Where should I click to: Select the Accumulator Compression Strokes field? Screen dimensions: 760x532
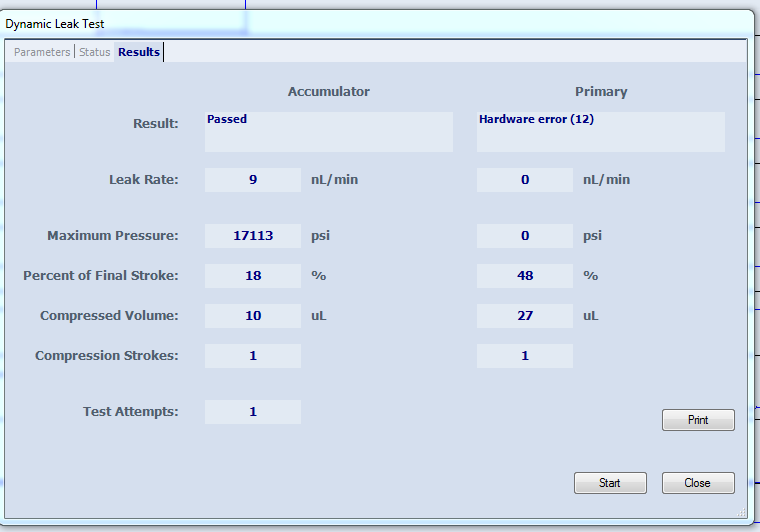click(253, 356)
